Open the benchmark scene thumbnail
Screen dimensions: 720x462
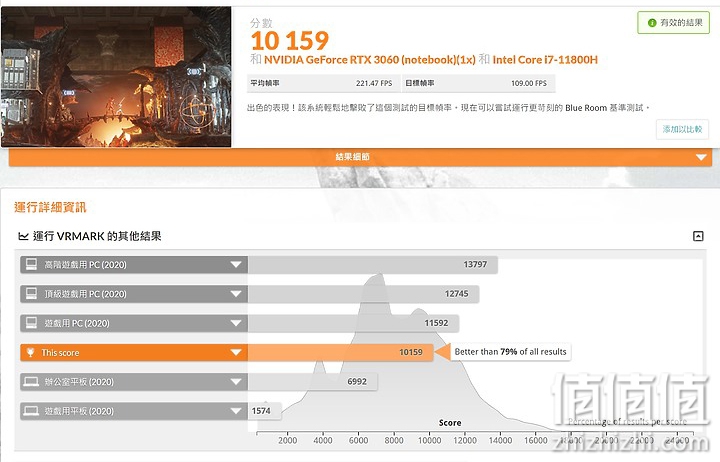click(x=116, y=77)
